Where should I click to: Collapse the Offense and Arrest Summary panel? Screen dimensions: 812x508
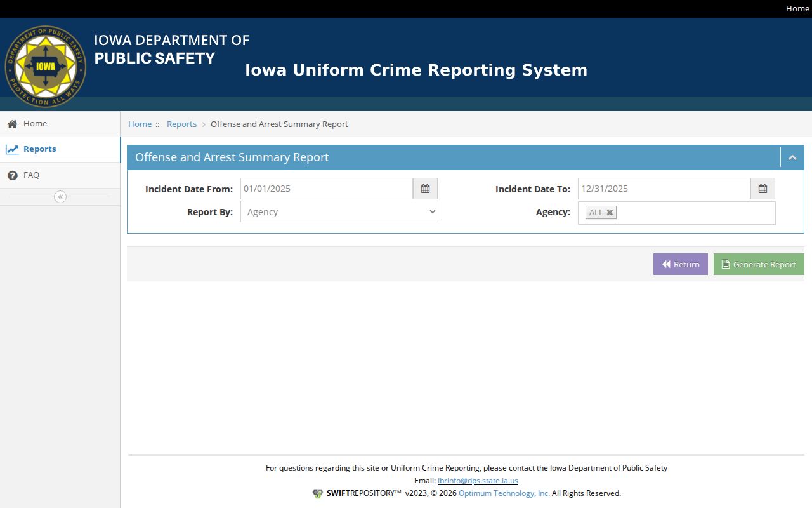click(792, 157)
